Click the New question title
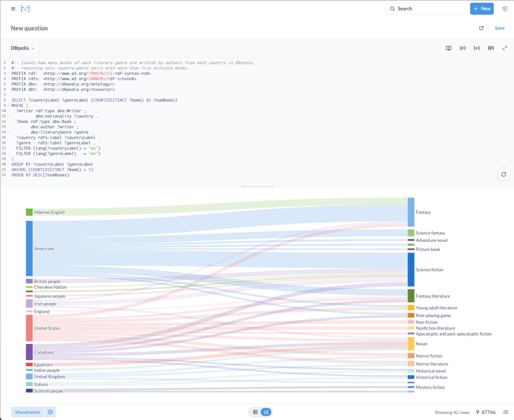This screenshot has width=514, height=420. pos(29,28)
